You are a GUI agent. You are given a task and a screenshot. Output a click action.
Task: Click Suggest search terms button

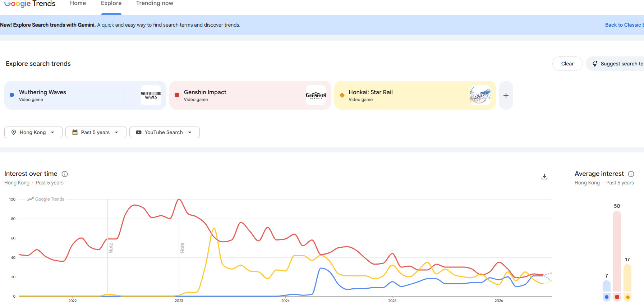pos(615,64)
